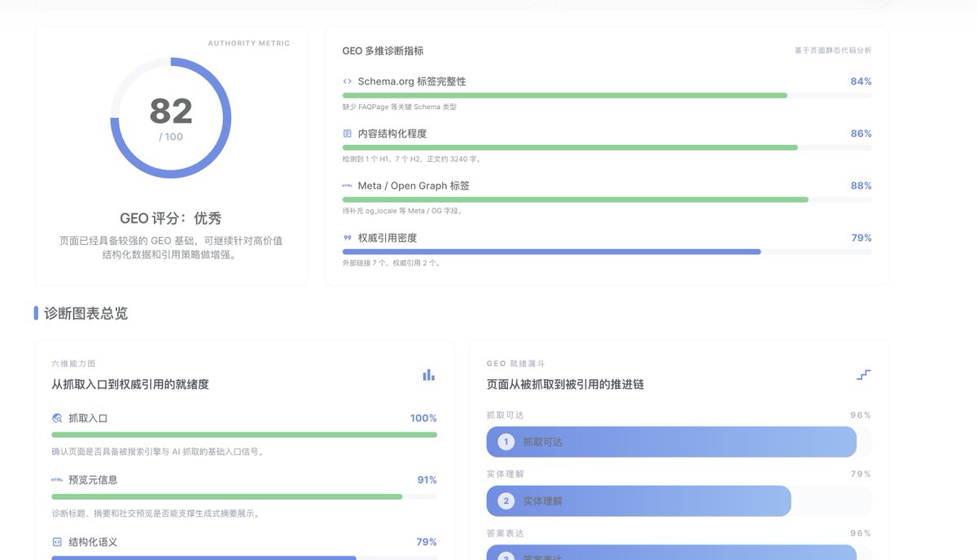The height and width of the screenshot is (560, 977).
Task: Click the stair-step icon in GEO 就绪漏斗 card
Action: click(x=864, y=374)
